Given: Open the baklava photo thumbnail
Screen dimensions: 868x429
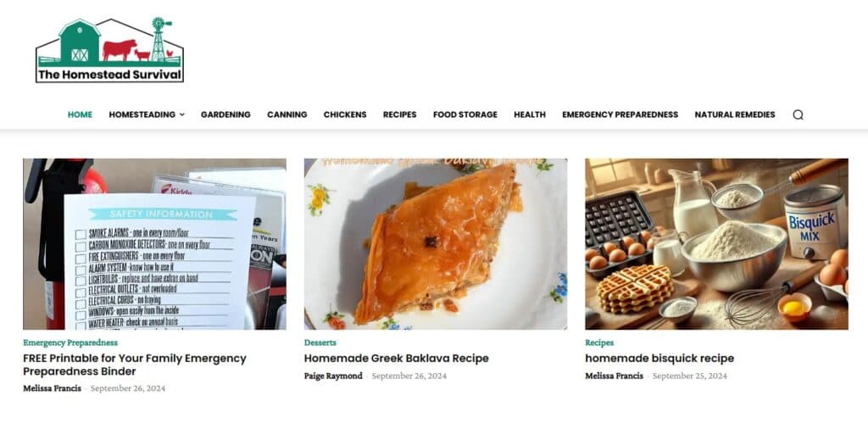Looking at the screenshot, I should 436,244.
